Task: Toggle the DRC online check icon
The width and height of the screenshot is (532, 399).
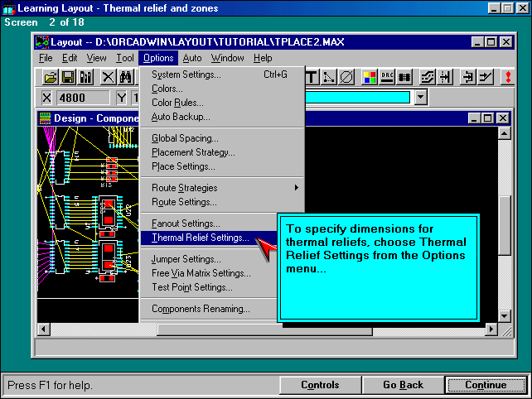Action: (387, 77)
